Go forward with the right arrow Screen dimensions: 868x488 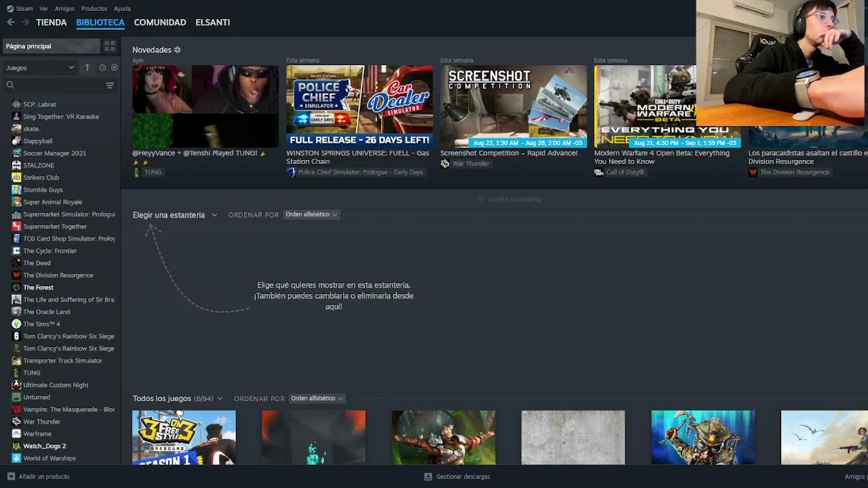pos(26,22)
